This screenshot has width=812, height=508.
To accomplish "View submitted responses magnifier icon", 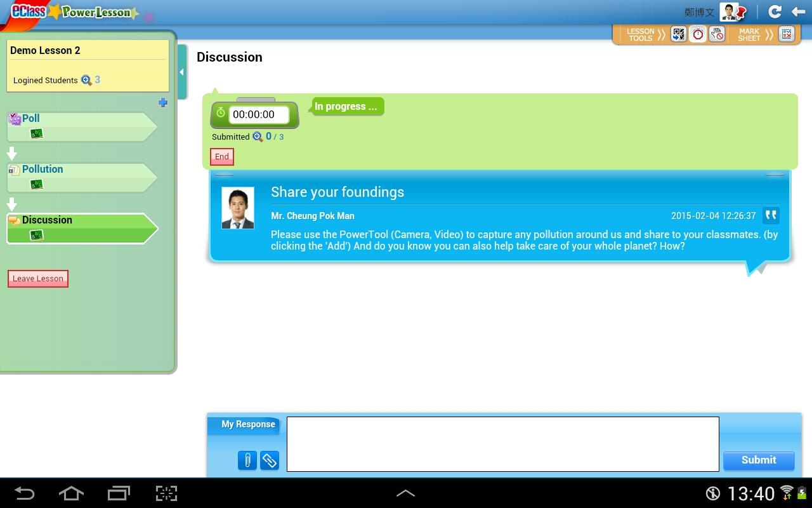I will (x=258, y=137).
